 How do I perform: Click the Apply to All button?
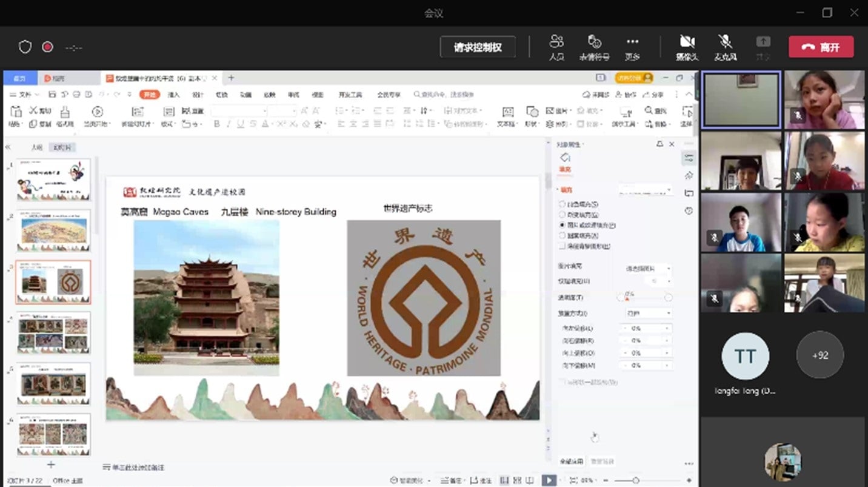[x=572, y=462]
